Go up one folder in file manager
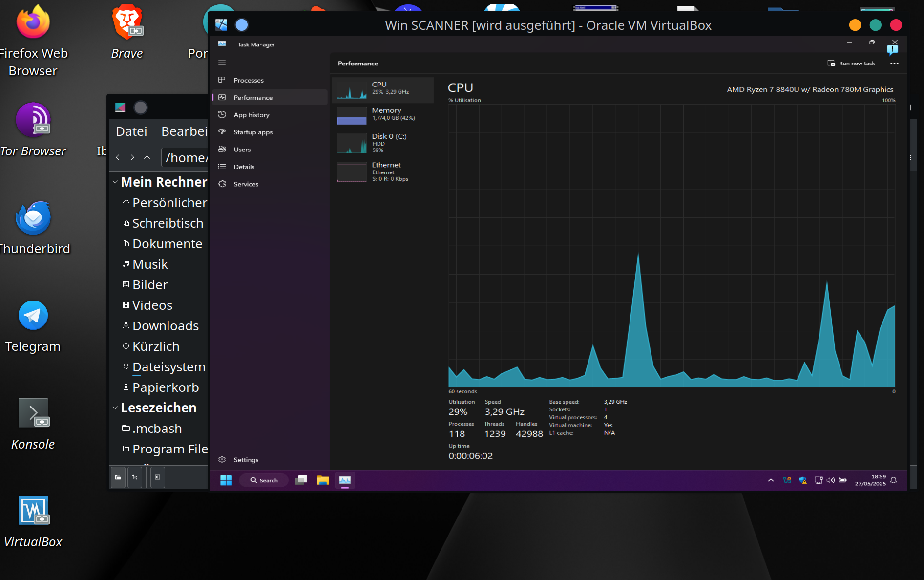 147,157
